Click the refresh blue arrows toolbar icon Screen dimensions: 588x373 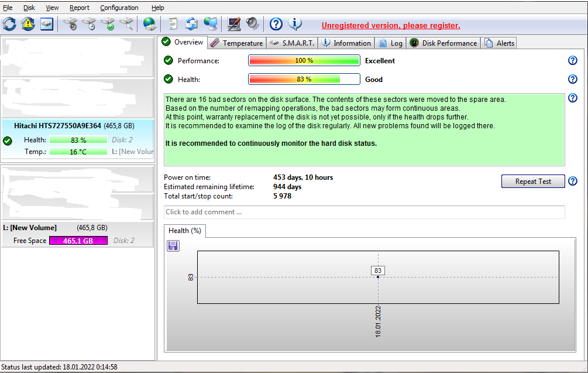click(x=9, y=24)
